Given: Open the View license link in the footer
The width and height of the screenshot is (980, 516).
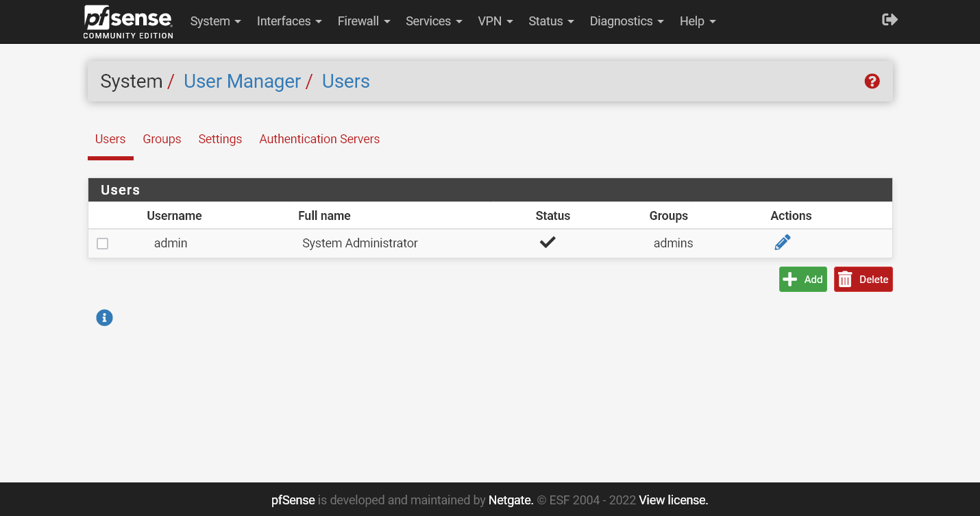Looking at the screenshot, I should point(673,500).
